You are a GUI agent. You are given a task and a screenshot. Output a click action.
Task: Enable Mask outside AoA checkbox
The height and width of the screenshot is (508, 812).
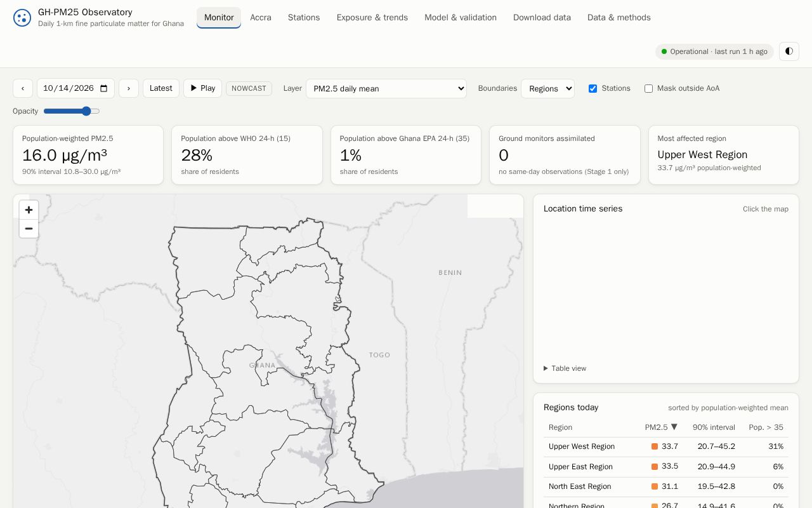[x=648, y=88]
